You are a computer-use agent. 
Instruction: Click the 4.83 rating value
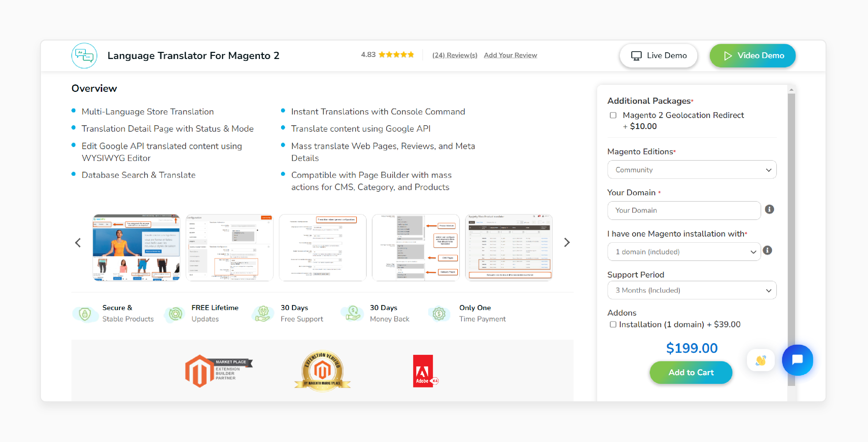tap(368, 55)
